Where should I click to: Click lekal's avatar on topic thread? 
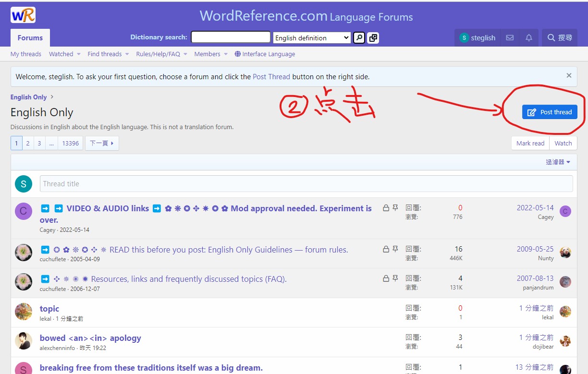pyautogui.click(x=24, y=311)
